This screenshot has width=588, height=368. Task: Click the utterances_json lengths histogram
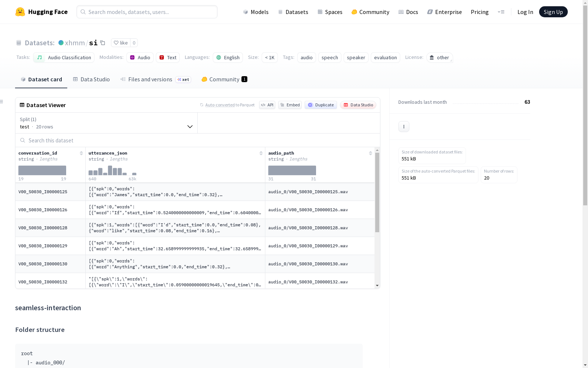tap(112, 170)
